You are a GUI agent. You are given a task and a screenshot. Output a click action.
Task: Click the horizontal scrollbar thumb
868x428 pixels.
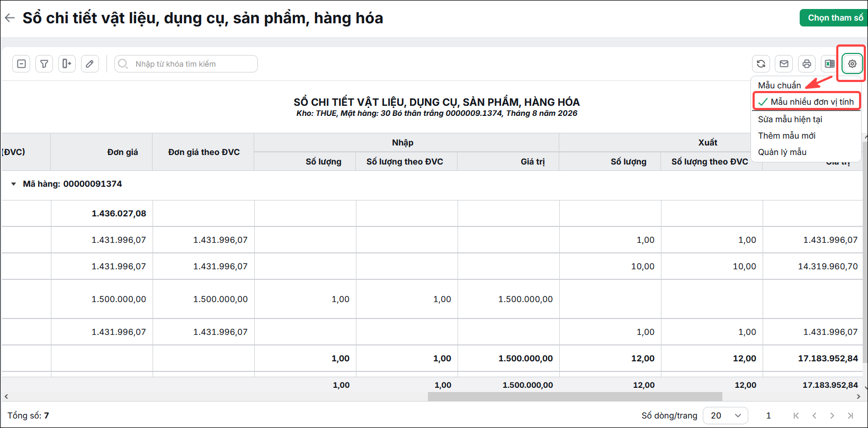(575, 396)
